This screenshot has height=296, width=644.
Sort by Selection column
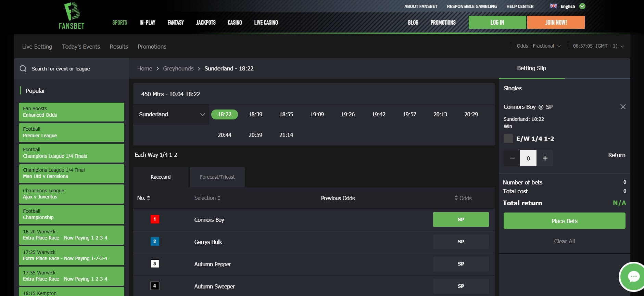(x=207, y=198)
